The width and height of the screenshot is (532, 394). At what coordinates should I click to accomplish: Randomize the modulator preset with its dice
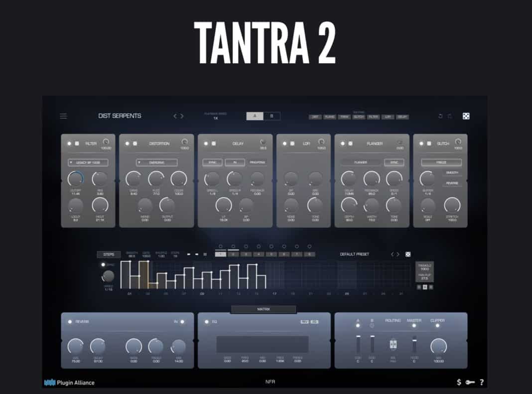tap(408, 254)
